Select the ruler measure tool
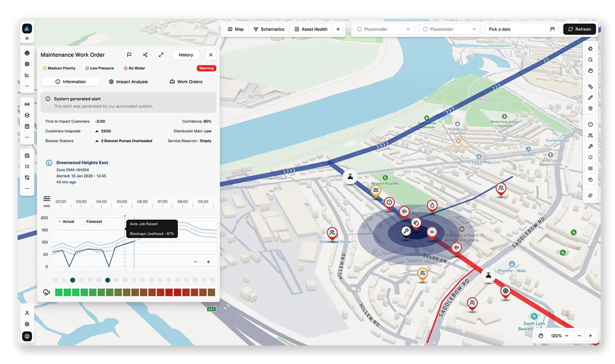The height and width of the screenshot is (364, 615). [x=590, y=86]
